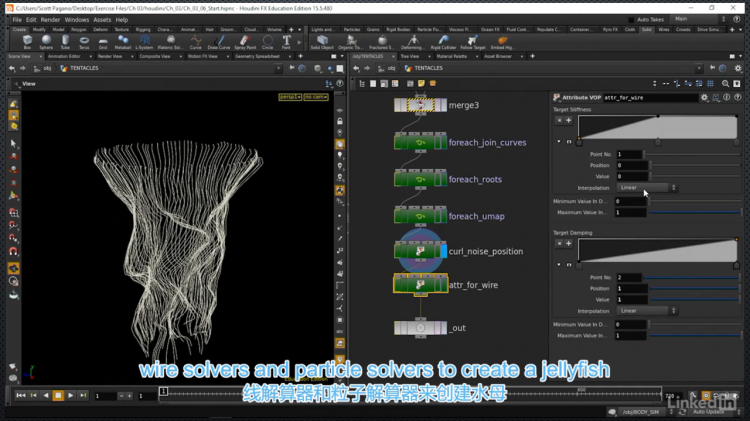
Task: Jump to the first frame
Action: tap(21, 396)
